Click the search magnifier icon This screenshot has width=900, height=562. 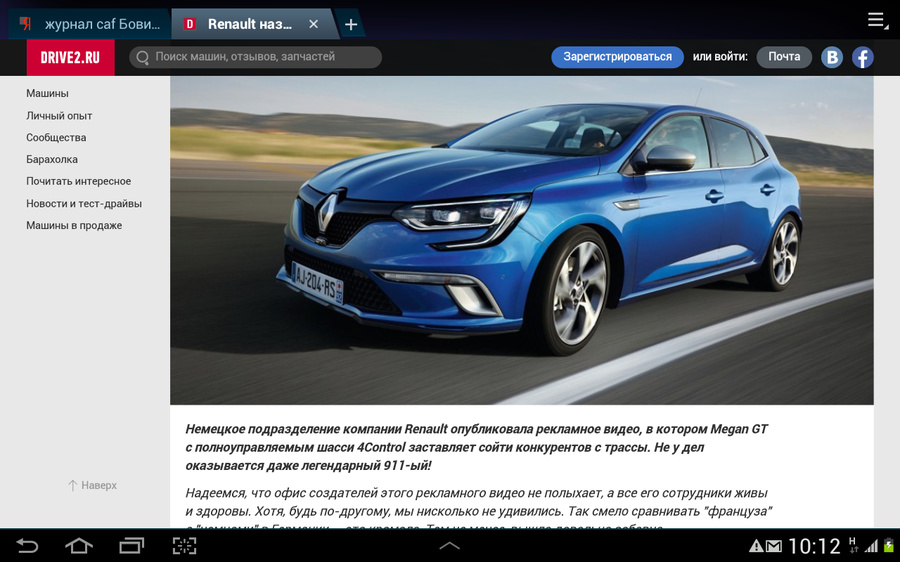142,57
